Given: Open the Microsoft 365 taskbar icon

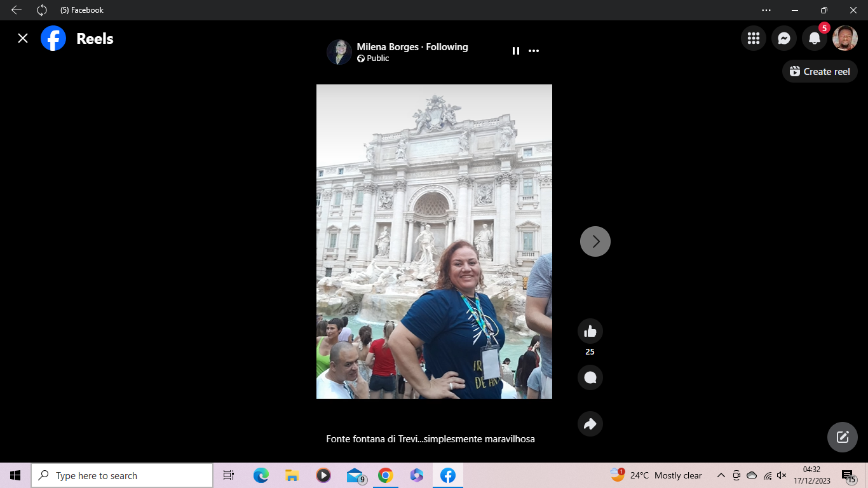Looking at the screenshot, I should [x=417, y=475].
